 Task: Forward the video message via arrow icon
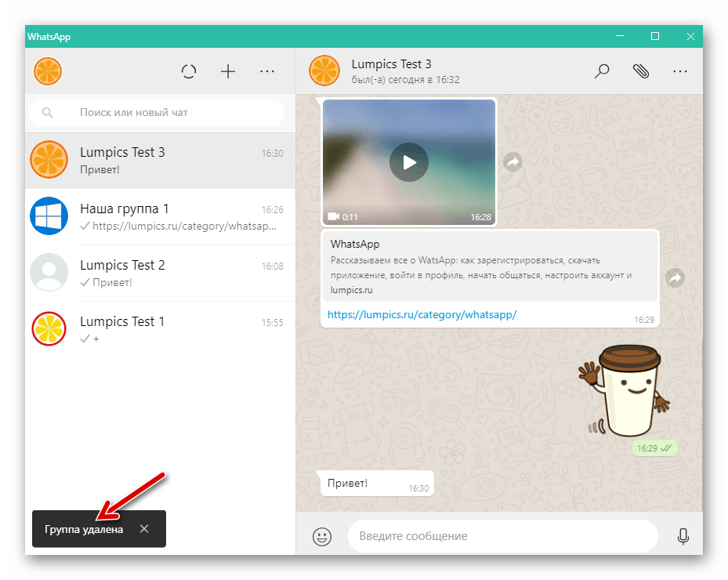coord(512,162)
